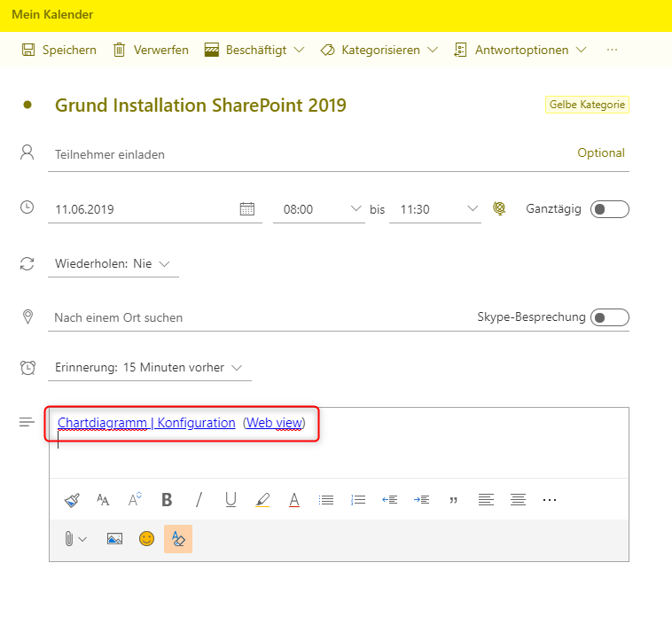Open the Chartdiagramm | Konfiguration link
The image size is (672, 633).
(x=146, y=423)
